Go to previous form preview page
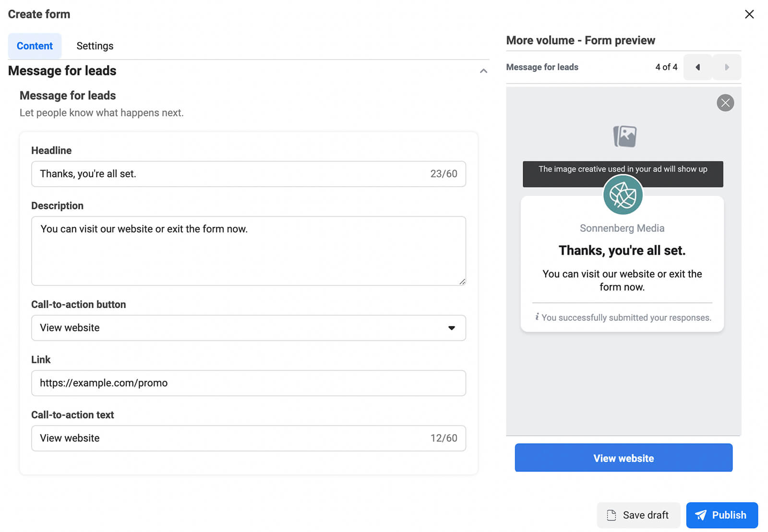The image size is (768, 532). coord(697,67)
